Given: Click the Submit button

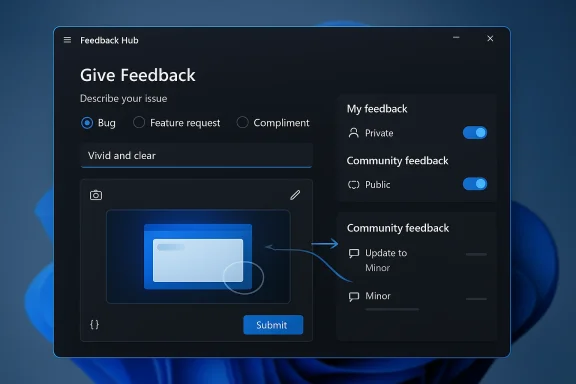Looking at the screenshot, I should point(273,325).
